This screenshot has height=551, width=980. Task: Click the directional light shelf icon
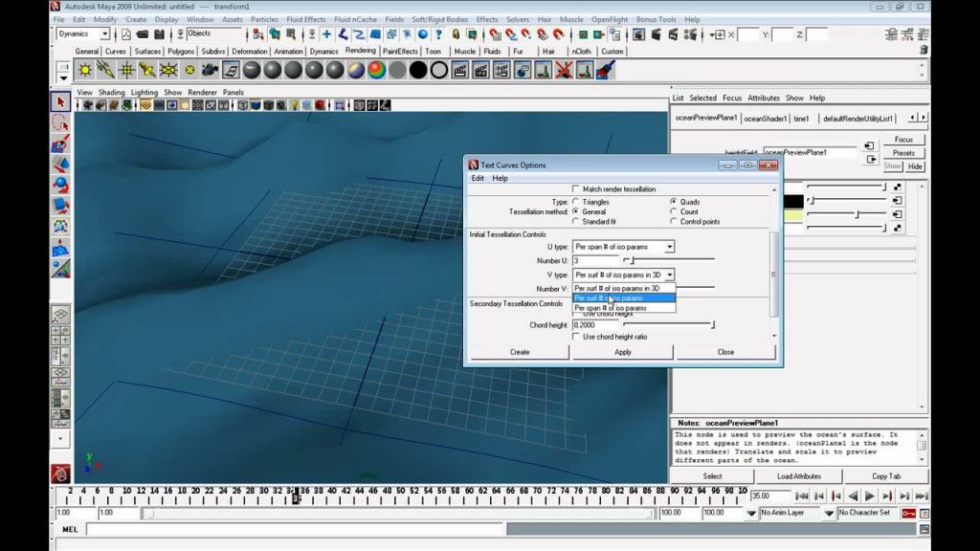point(105,70)
